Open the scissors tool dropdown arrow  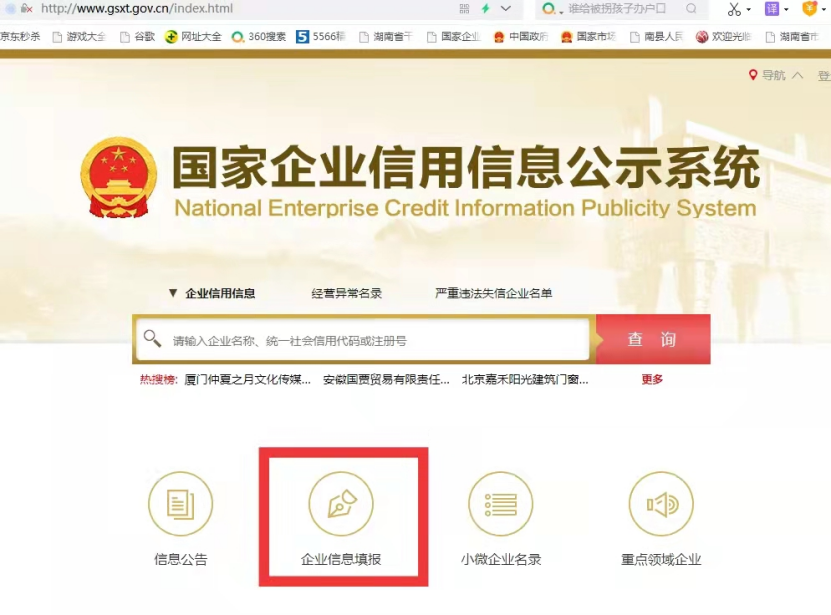(x=748, y=9)
